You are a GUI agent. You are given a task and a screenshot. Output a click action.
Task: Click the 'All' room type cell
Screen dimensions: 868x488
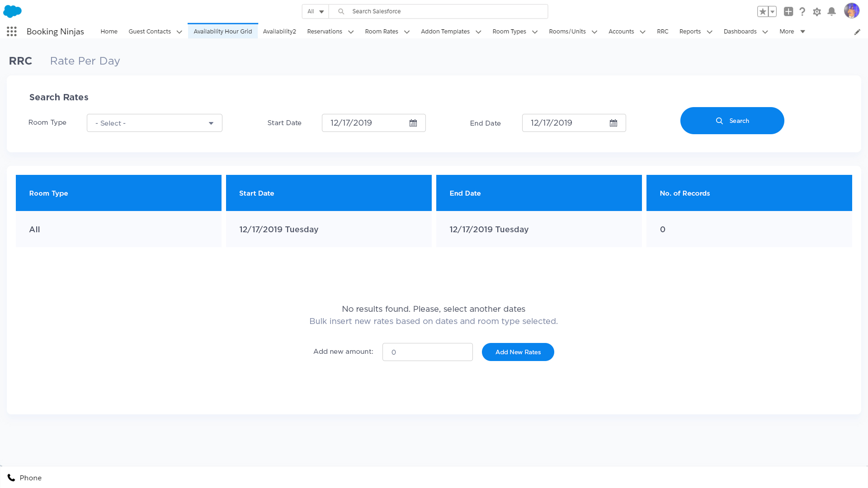[118, 229]
